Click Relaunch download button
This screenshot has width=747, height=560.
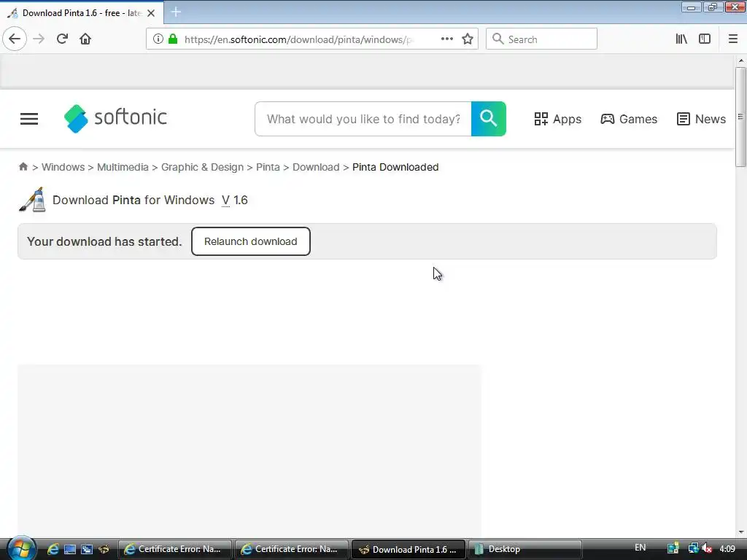[251, 241]
